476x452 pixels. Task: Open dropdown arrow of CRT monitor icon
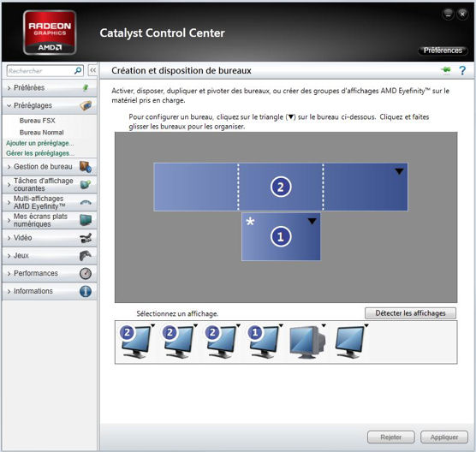[x=324, y=325]
